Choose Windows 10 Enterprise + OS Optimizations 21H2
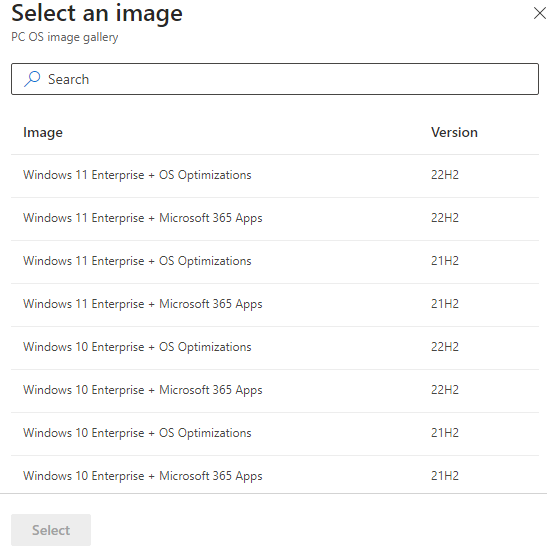Image resolution: width=547 pixels, height=559 pixels. tap(275, 434)
